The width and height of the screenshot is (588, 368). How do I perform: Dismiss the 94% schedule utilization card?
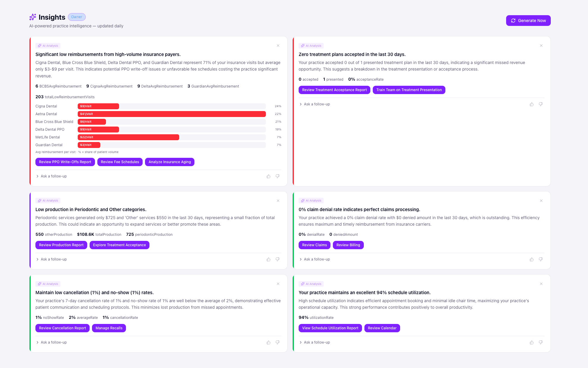pyautogui.click(x=541, y=284)
